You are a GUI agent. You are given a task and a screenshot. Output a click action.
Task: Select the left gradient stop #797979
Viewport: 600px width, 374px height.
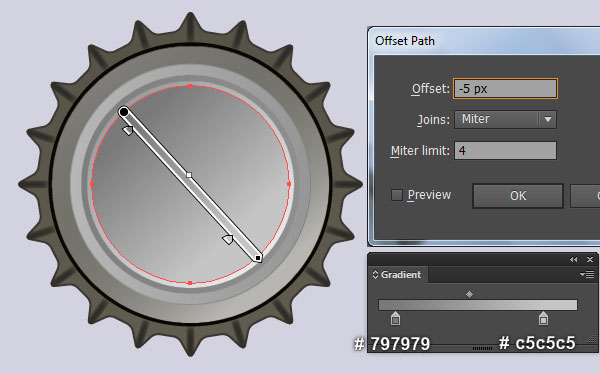click(x=395, y=318)
